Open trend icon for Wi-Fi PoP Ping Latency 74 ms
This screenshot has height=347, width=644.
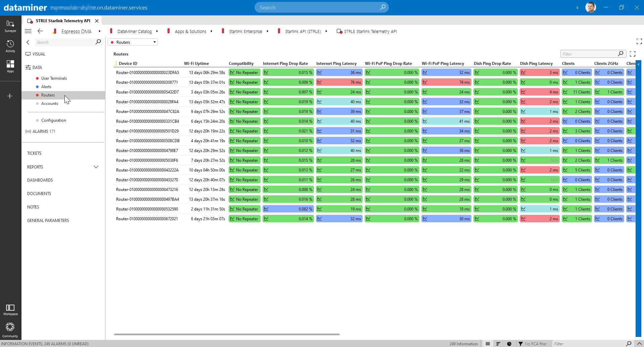[x=425, y=82]
